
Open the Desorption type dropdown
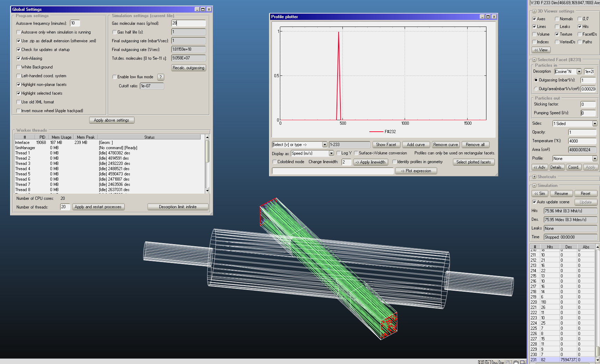(x=579, y=72)
